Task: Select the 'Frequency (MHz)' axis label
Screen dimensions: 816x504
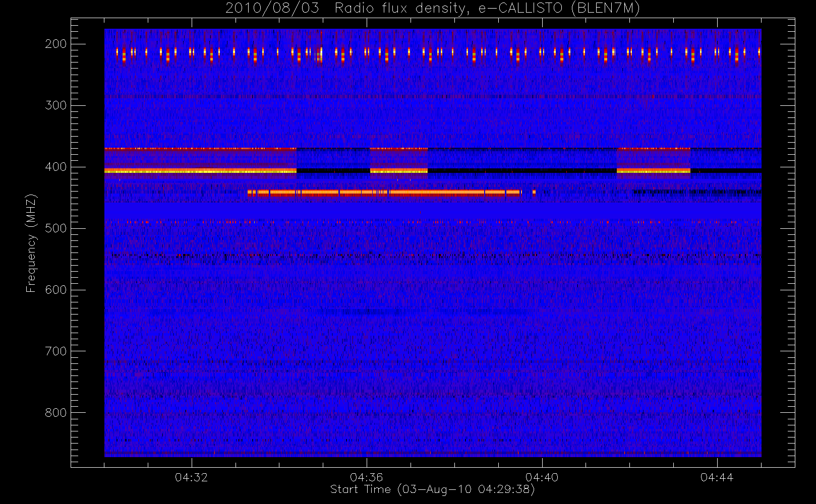Action: tap(31, 243)
